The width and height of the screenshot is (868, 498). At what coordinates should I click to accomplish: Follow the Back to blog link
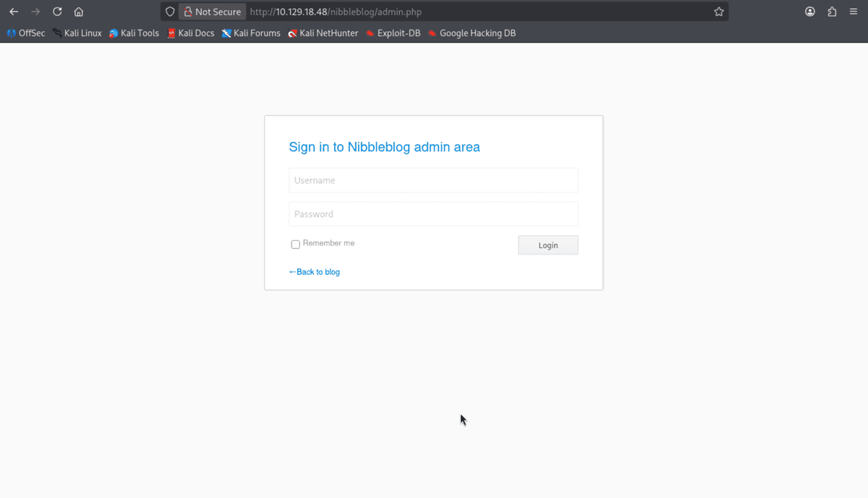314,271
